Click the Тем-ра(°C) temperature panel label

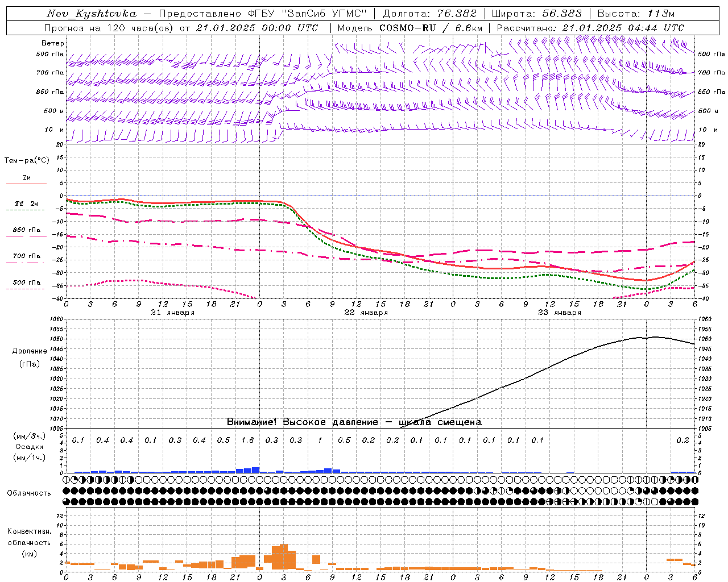pos(27,161)
